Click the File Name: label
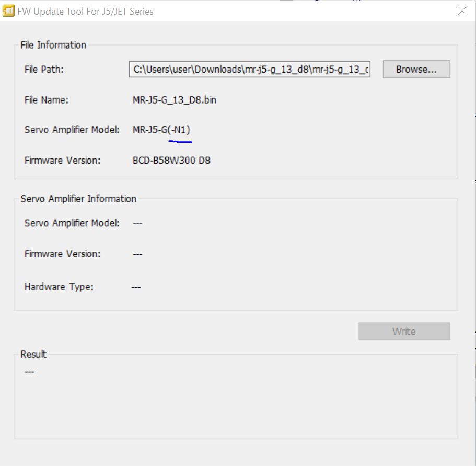This screenshot has height=466, width=476. (47, 100)
